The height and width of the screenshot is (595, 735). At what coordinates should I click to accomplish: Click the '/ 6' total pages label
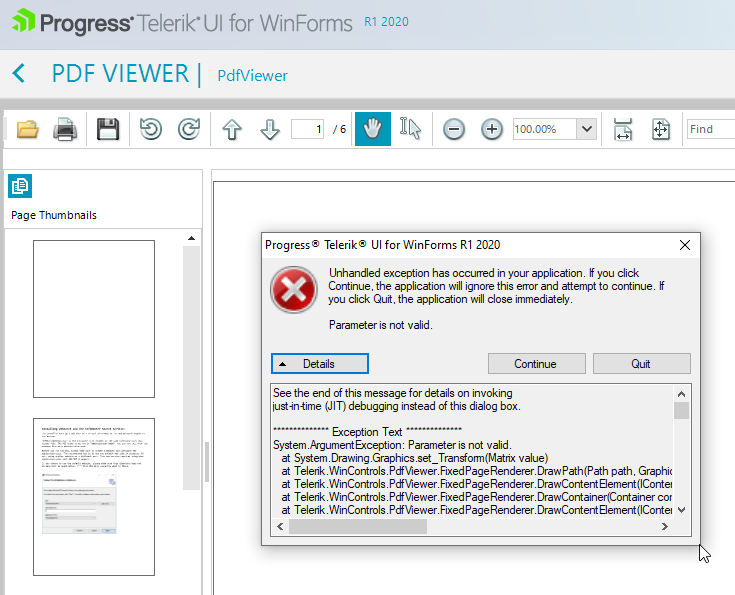click(339, 129)
